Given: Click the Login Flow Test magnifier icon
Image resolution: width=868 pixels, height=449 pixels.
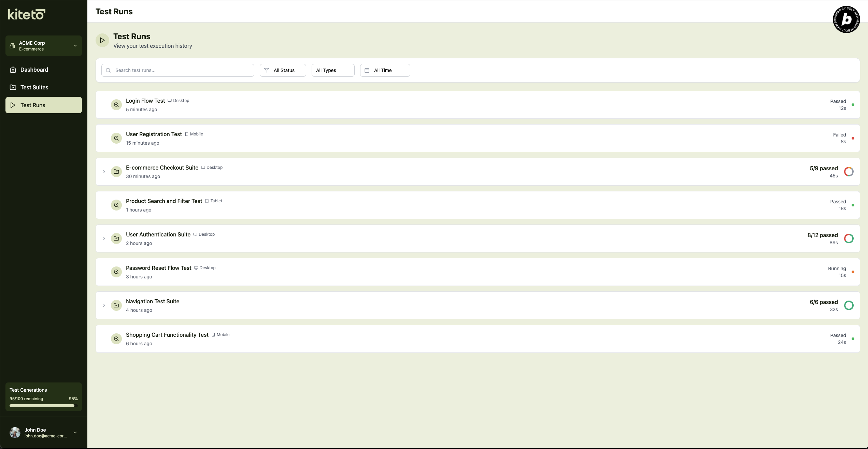Looking at the screenshot, I should (x=116, y=105).
